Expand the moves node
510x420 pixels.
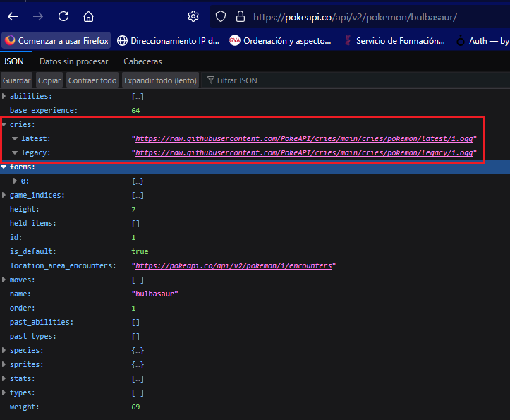tap(4, 280)
